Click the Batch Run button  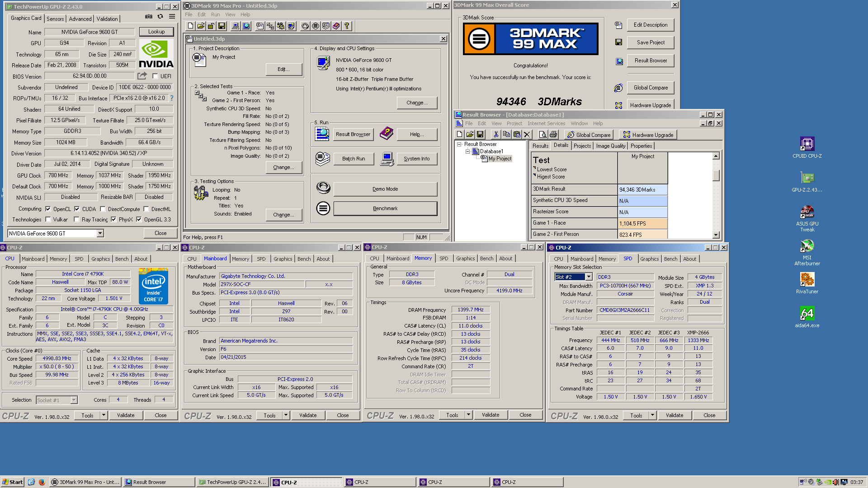(354, 159)
